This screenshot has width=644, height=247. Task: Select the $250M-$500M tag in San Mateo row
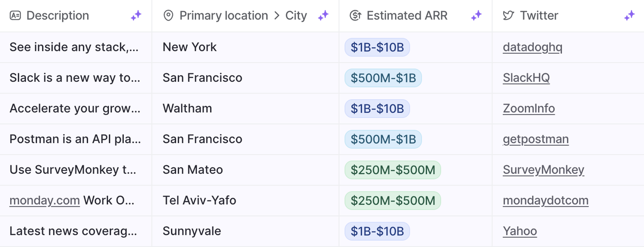[392, 170]
